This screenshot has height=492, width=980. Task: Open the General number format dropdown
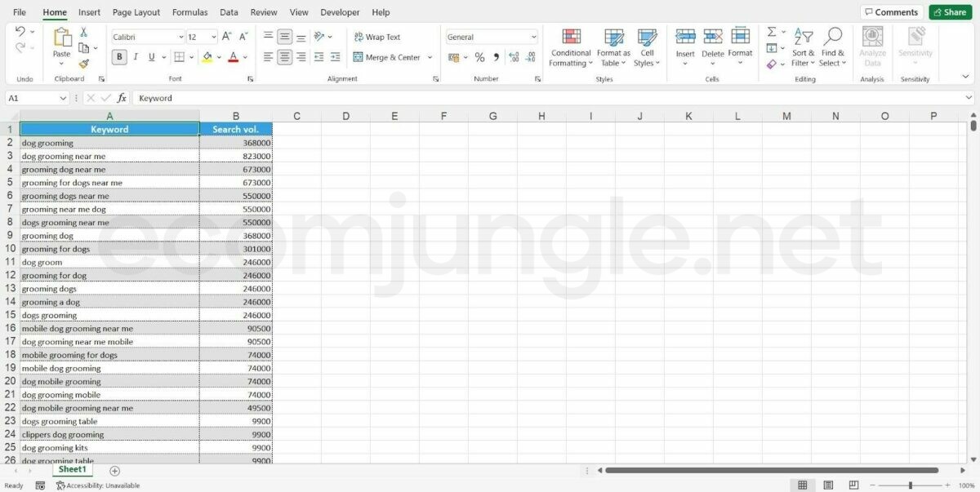pyautogui.click(x=533, y=37)
